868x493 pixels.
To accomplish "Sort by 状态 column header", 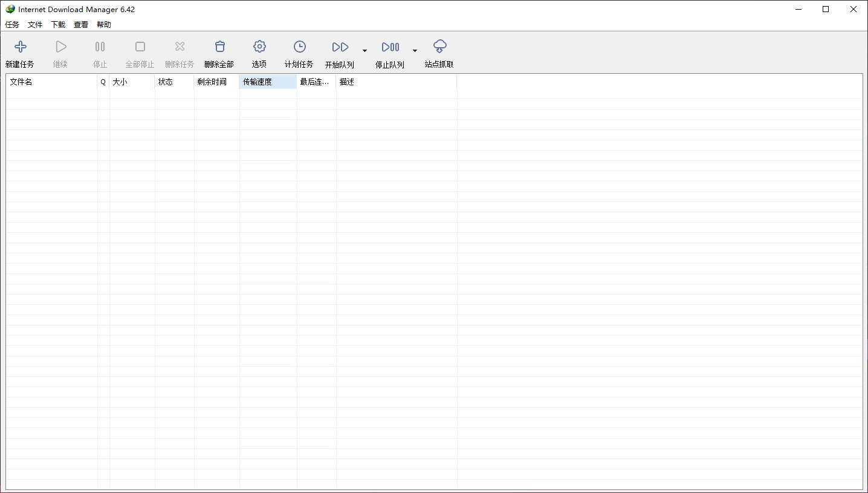I will click(x=174, y=82).
